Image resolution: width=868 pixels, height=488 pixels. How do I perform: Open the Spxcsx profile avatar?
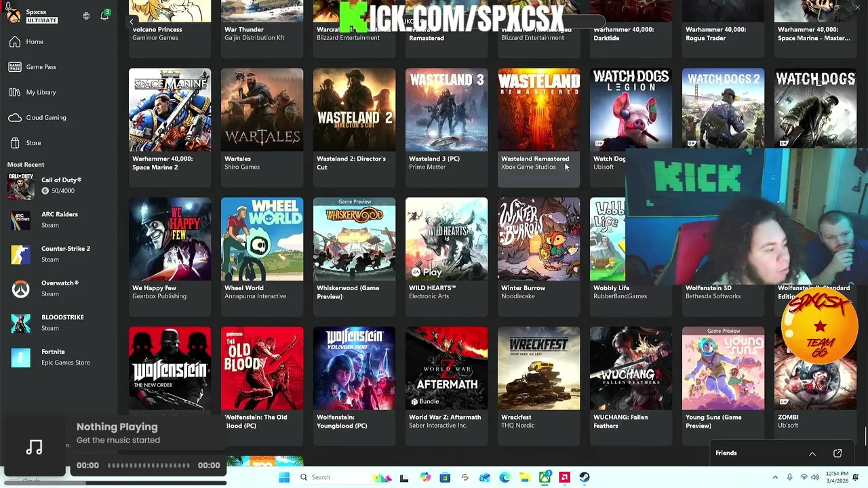click(14, 15)
